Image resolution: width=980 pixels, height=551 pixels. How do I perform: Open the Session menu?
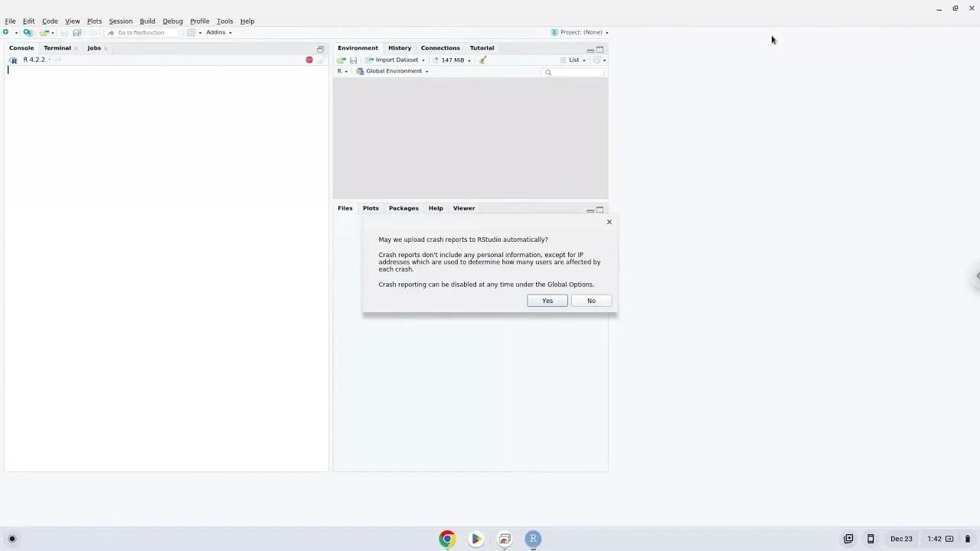pos(120,21)
